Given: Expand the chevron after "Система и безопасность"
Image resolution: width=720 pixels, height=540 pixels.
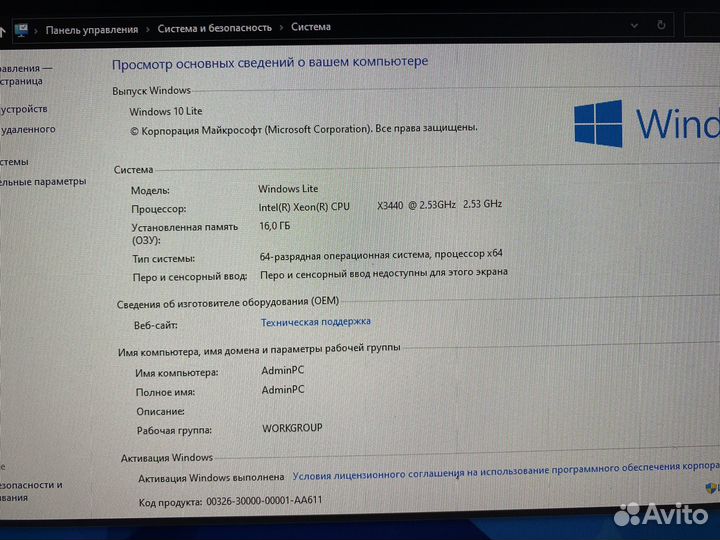Looking at the screenshot, I should (x=281, y=28).
